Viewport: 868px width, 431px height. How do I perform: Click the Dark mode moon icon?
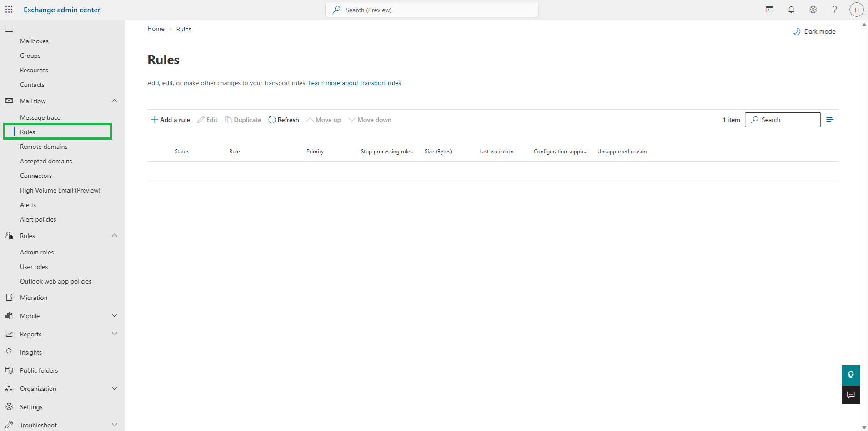(797, 31)
